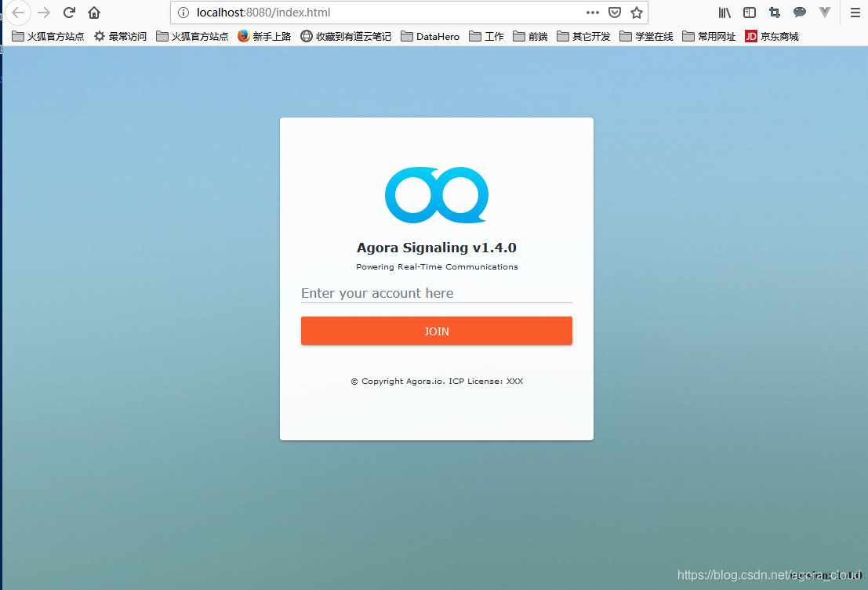Open 收藏到有道云笔记 bookmark
Image resolution: width=868 pixels, height=590 pixels.
346,37
